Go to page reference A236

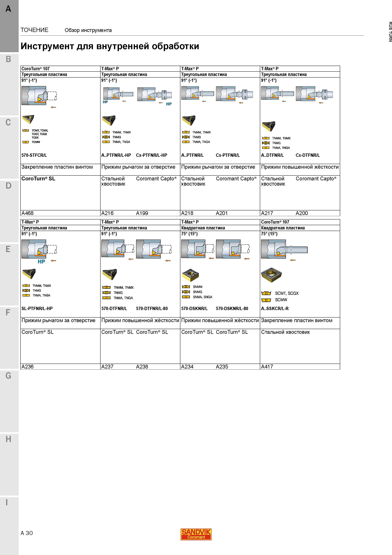(28, 367)
